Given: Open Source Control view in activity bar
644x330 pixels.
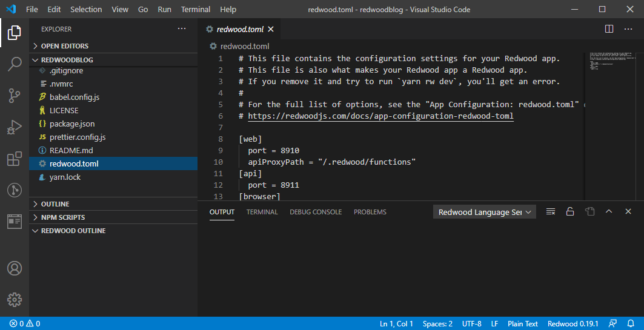Looking at the screenshot, I should pos(15,96).
